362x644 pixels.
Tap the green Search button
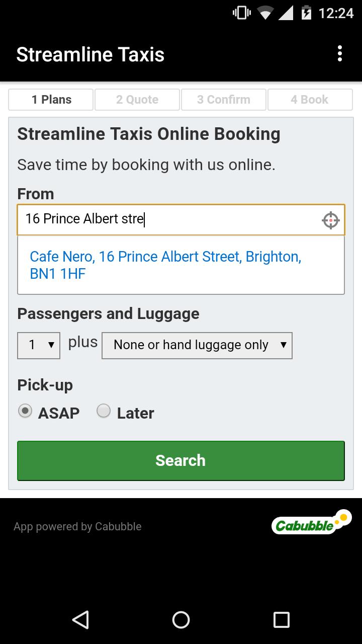coord(181,461)
